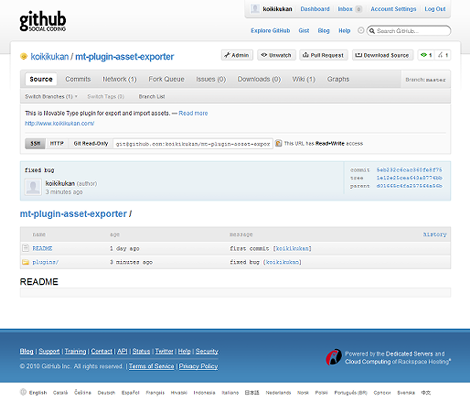
Task: Open the Downloads (0) tab
Action: (259, 79)
